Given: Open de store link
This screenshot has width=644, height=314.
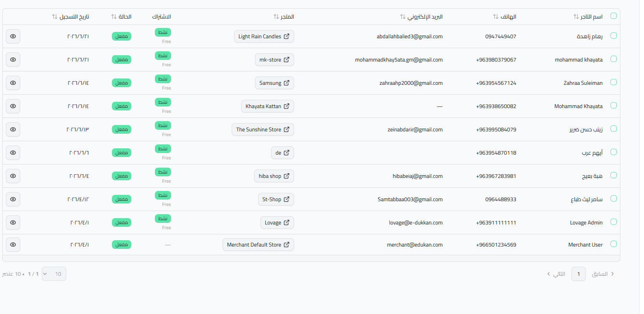Looking at the screenshot, I should coord(283,153).
